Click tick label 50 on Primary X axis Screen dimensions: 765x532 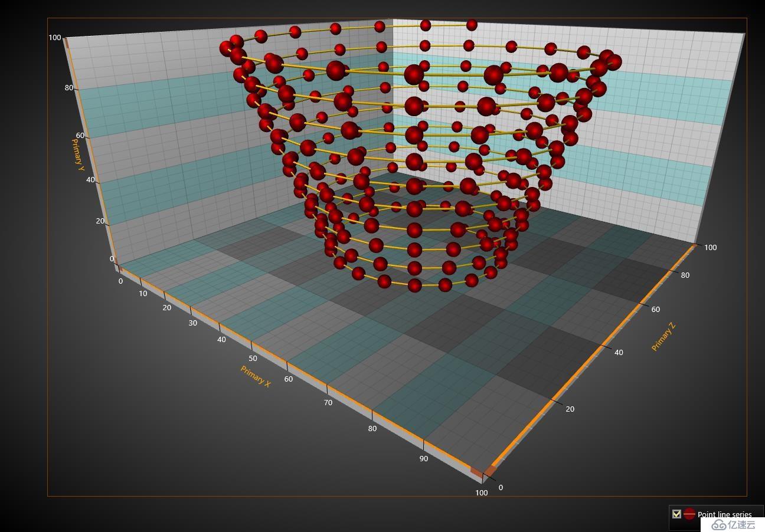(253, 358)
